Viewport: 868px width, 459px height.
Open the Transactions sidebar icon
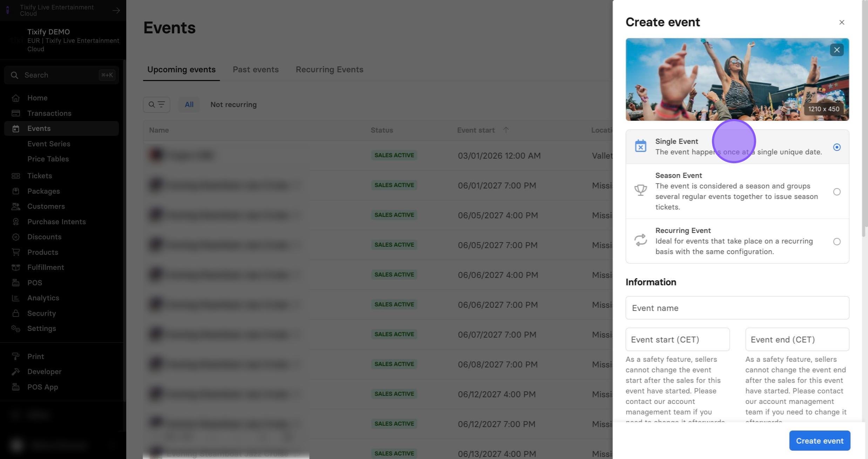[15, 113]
